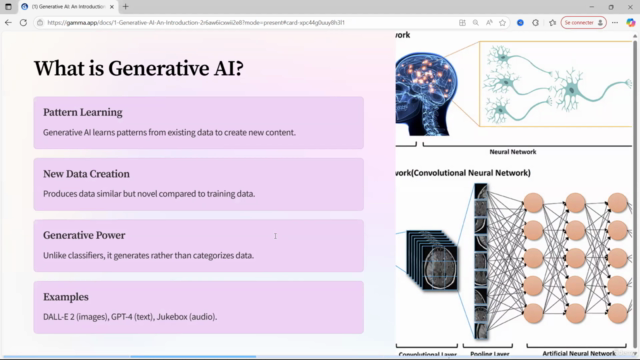The width and height of the screenshot is (640, 360).
Task: Select the New Data Creation card heading
Action: tap(86, 174)
